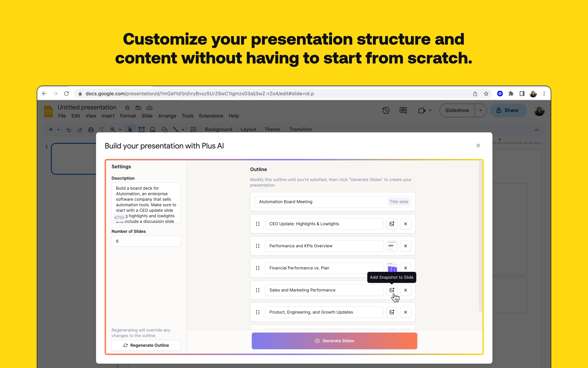Click the insert image toolbar icon
Viewport: 588px width, 368px height.
[153, 129]
